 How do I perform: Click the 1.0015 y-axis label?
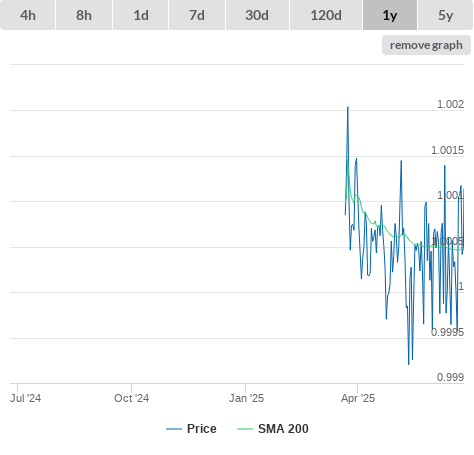(x=447, y=150)
